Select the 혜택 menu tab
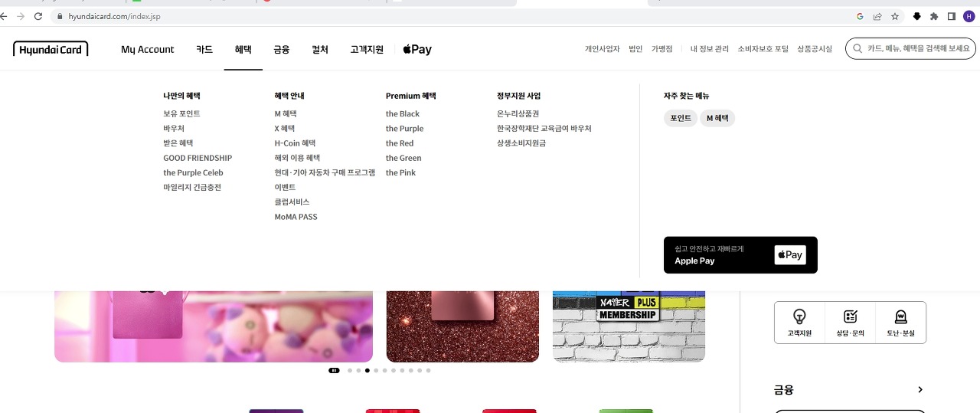The height and width of the screenshot is (413, 980). tap(243, 49)
